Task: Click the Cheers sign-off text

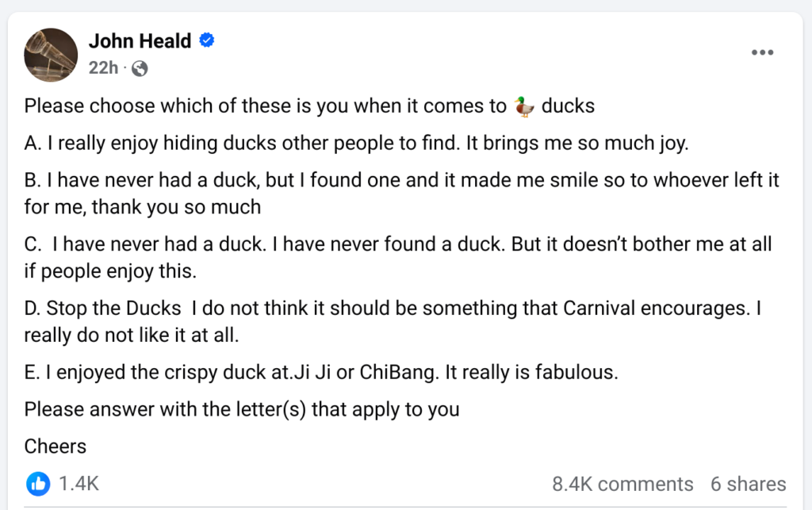Action: [55, 446]
